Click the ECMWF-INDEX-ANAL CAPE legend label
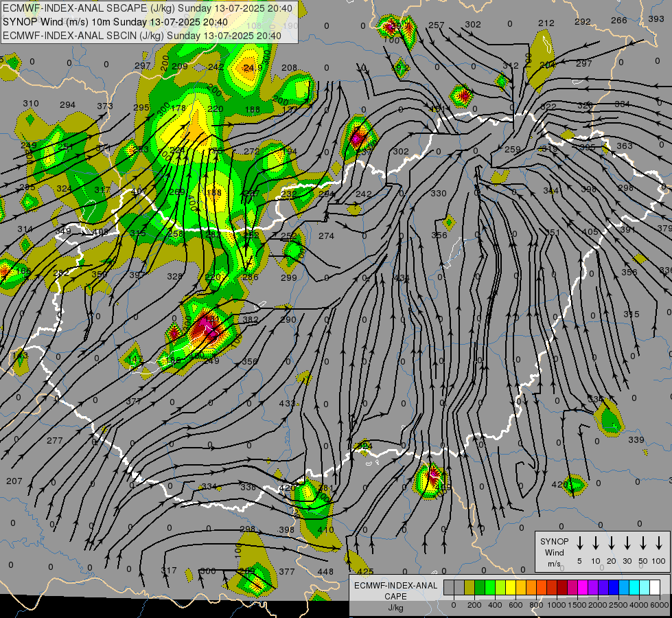672x618 pixels. [x=395, y=591]
